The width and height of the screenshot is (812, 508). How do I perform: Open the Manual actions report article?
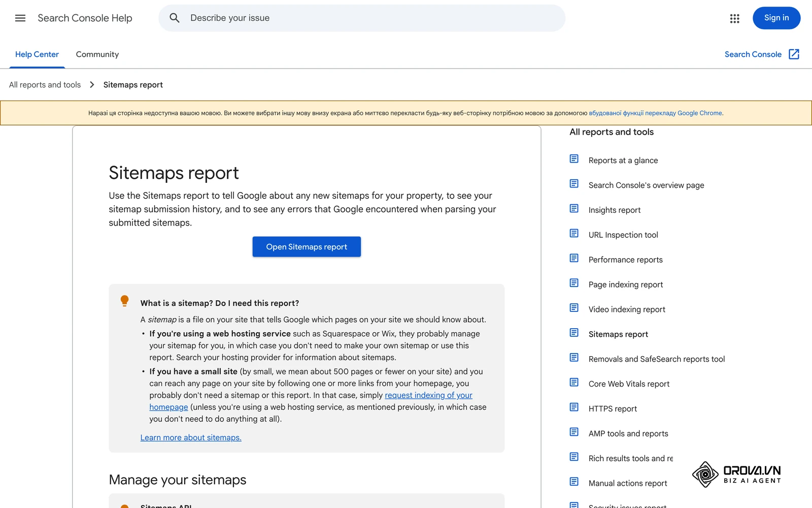click(628, 484)
